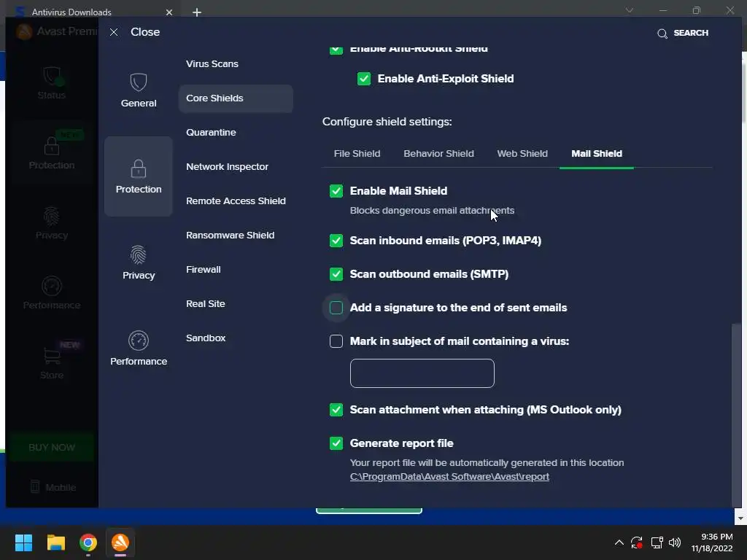The width and height of the screenshot is (747, 560).
Task: Open Firewall settings
Action: pos(204,270)
